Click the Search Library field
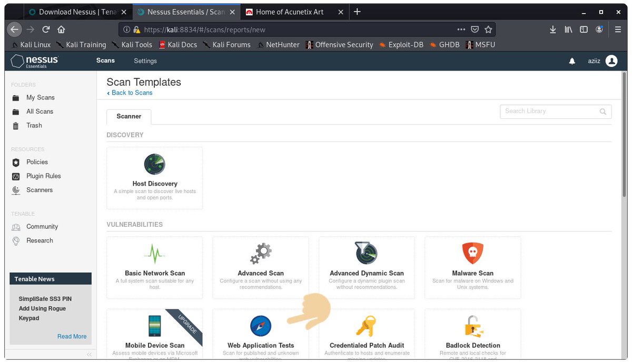 coord(556,112)
